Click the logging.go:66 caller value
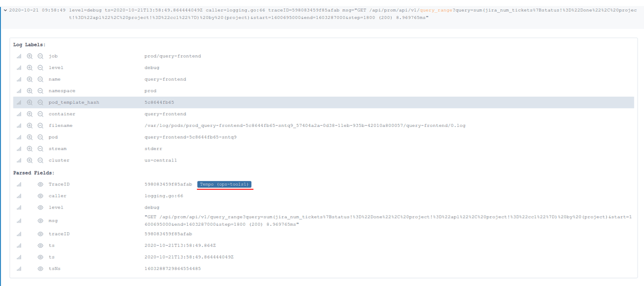644x286 pixels. pyautogui.click(x=164, y=196)
